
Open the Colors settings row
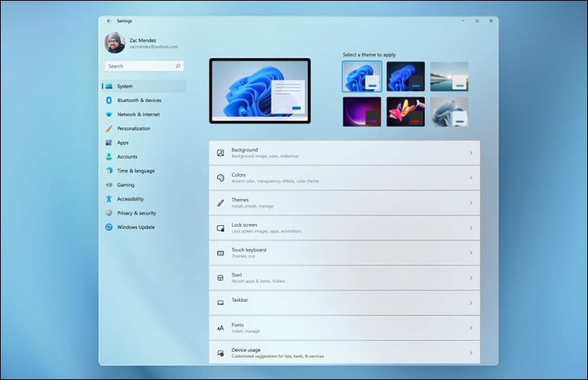pos(344,178)
